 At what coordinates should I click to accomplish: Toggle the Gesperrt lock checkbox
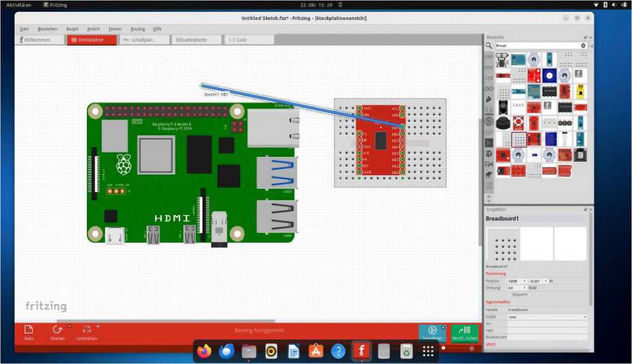pyautogui.click(x=520, y=295)
